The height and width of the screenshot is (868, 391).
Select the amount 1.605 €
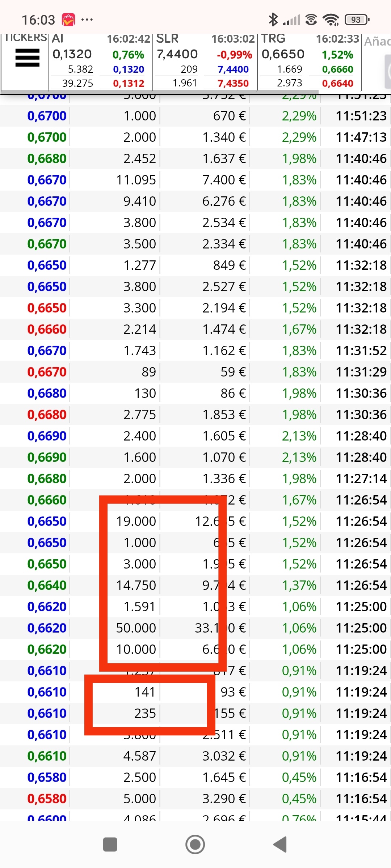pyautogui.click(x=224, y=436)
